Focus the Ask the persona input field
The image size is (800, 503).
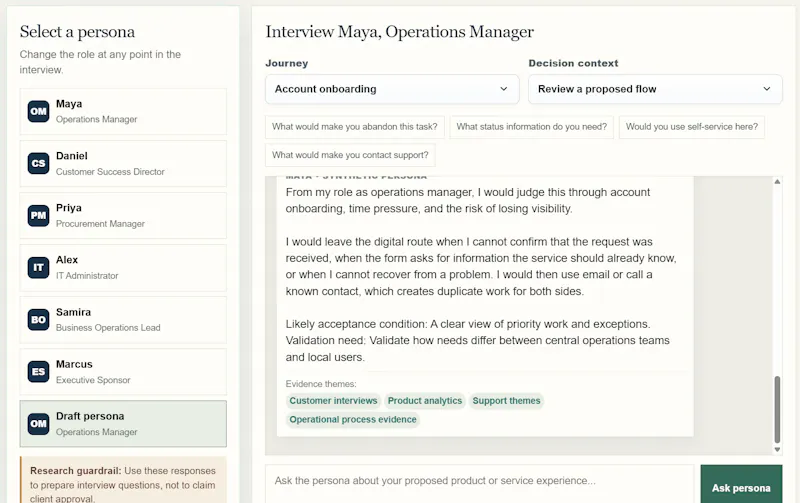point(480,482)
